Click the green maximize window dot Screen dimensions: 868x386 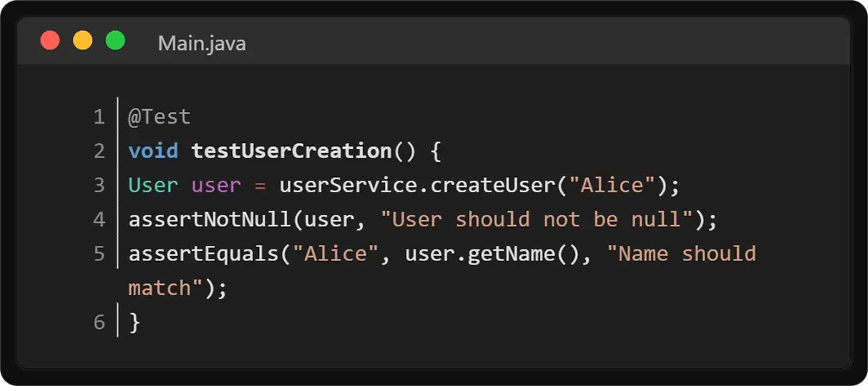[x=115, y=40]
